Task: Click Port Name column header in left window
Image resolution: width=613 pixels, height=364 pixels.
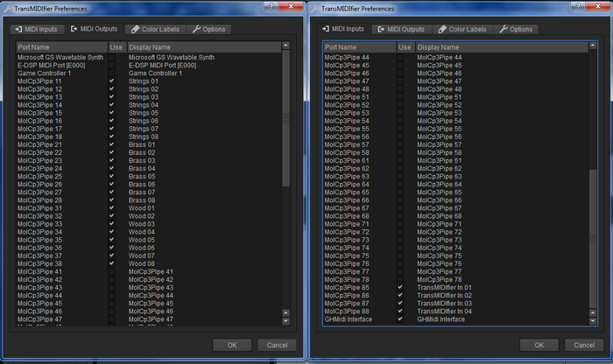Action: [62, 47]
